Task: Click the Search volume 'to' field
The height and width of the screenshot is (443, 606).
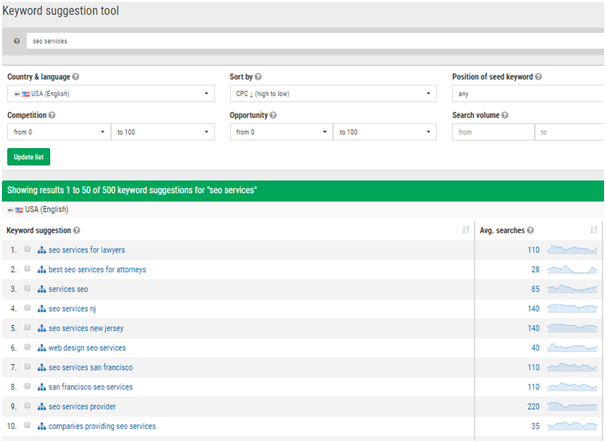Action: coord(570,132)
